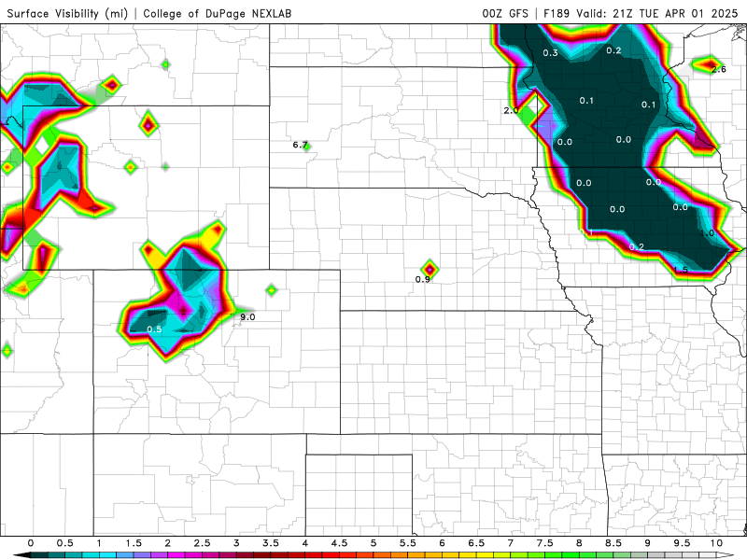This screenshot has width=747, height=560.
Task: Click the small patch left of the 2.6 label
Action: [705, 63]
